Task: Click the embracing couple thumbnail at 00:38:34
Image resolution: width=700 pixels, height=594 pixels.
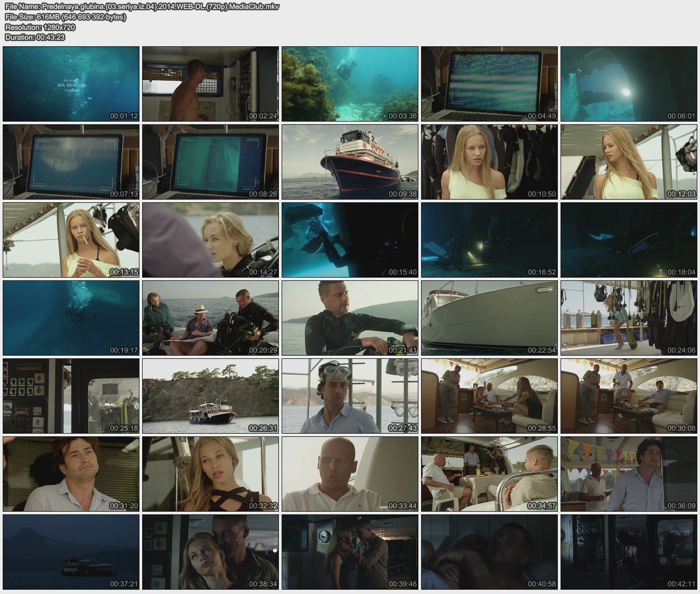Action: (x=211, y=552)
